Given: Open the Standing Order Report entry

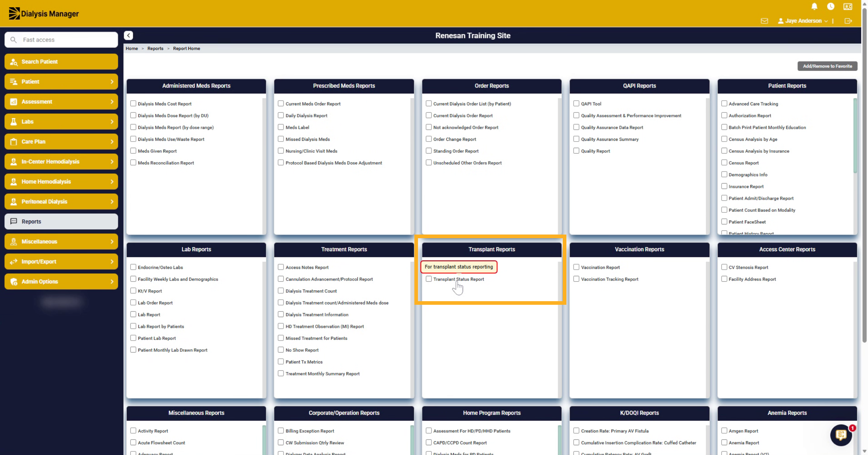Looking at the screenshot, I should (x=456, y=151).
